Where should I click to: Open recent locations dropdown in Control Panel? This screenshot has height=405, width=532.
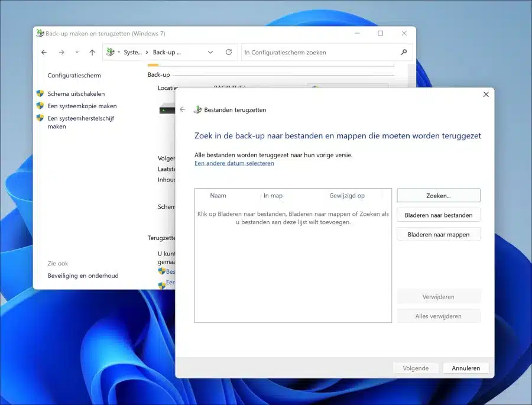point(77,52)
